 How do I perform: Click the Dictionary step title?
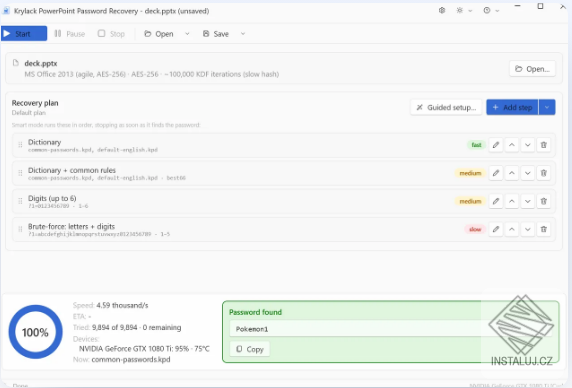point(45,142)
